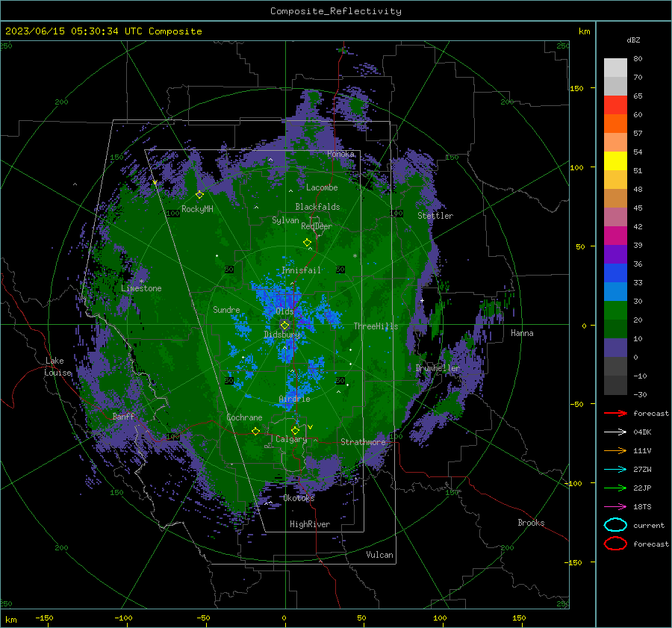Click the 57 value in dBZ legend

(638, 134)
